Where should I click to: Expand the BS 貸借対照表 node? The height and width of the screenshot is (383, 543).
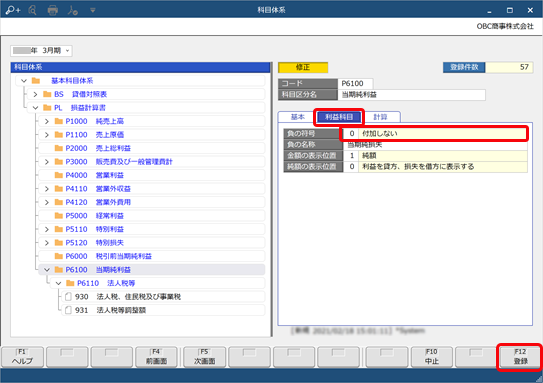point(35,94)
